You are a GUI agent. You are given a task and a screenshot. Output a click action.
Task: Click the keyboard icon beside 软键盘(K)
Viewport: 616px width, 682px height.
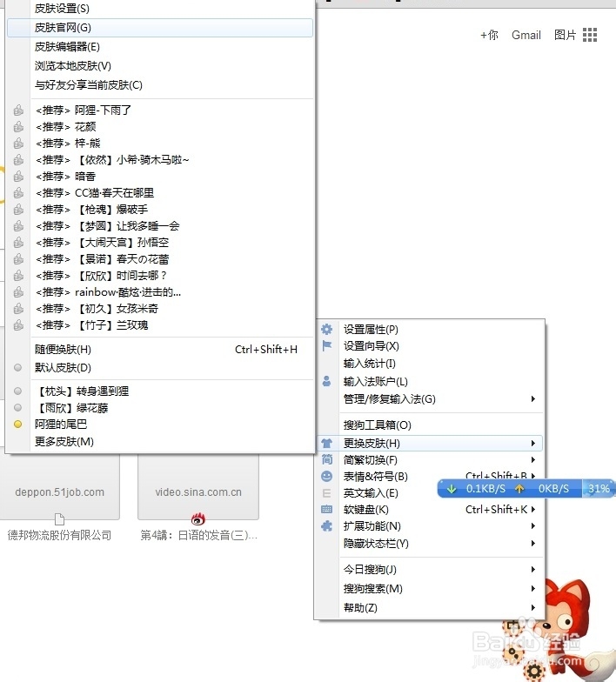tap(327, 510)
